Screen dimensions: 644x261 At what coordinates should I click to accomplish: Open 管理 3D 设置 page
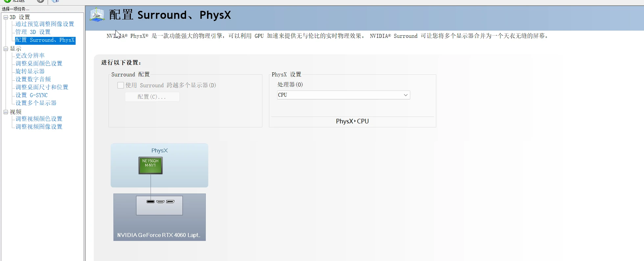33,32
